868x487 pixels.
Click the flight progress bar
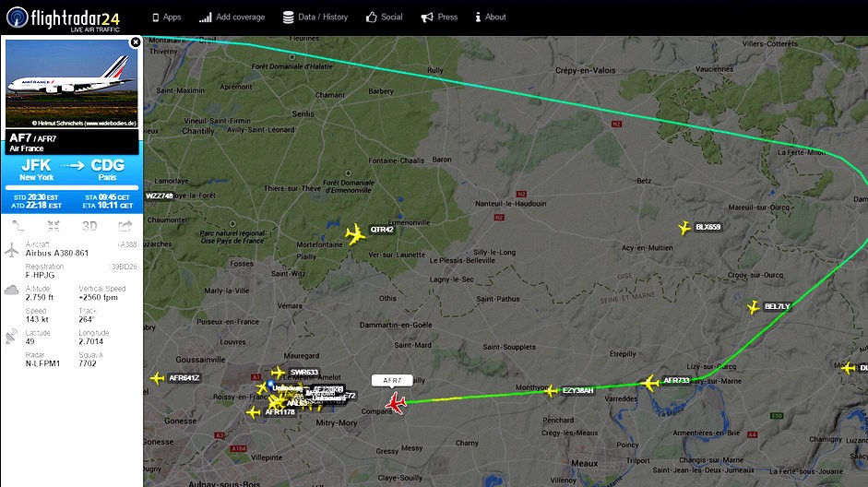point(72,187)
